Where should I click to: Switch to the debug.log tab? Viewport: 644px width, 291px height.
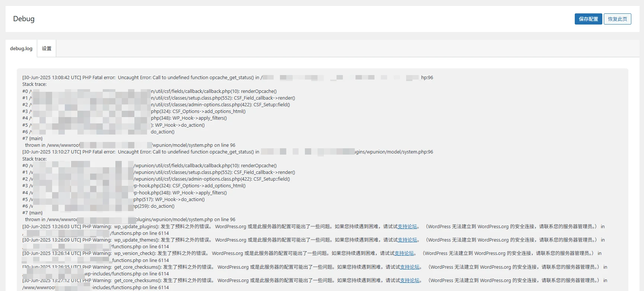click(x=21, y=49)
